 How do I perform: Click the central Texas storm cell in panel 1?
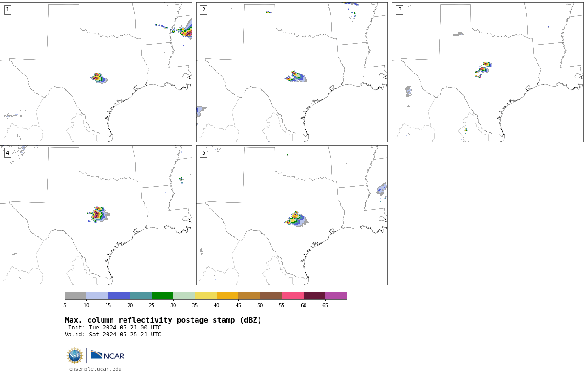[98, 78]
